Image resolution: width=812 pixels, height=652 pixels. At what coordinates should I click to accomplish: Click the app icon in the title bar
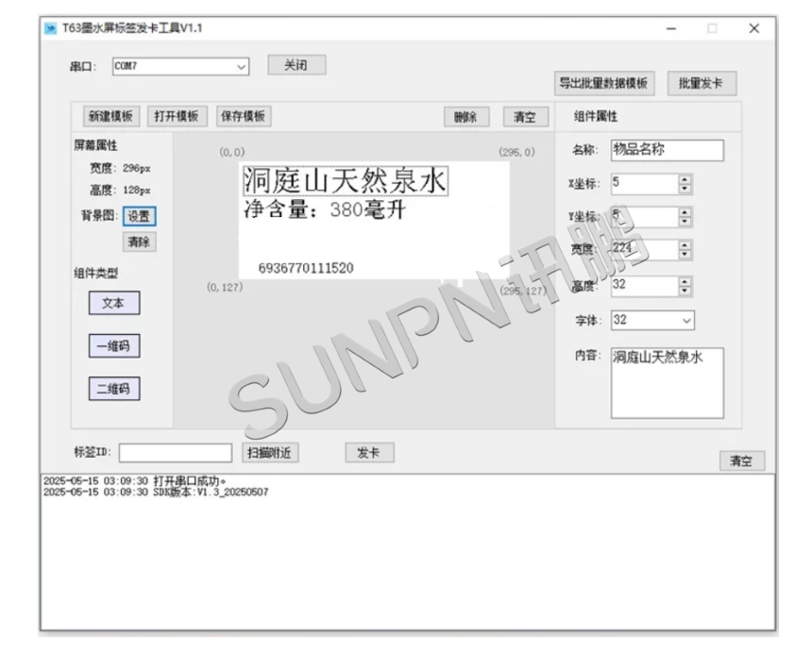pos(50,28)
